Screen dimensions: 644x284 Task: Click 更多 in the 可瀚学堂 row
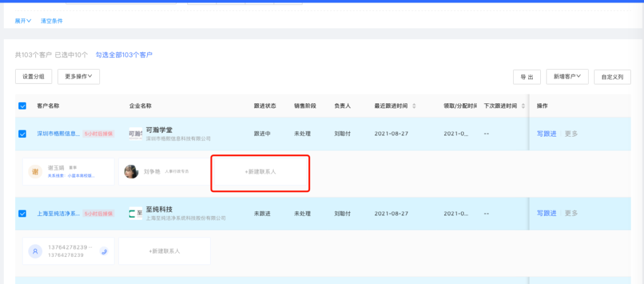tap(571, 133)
